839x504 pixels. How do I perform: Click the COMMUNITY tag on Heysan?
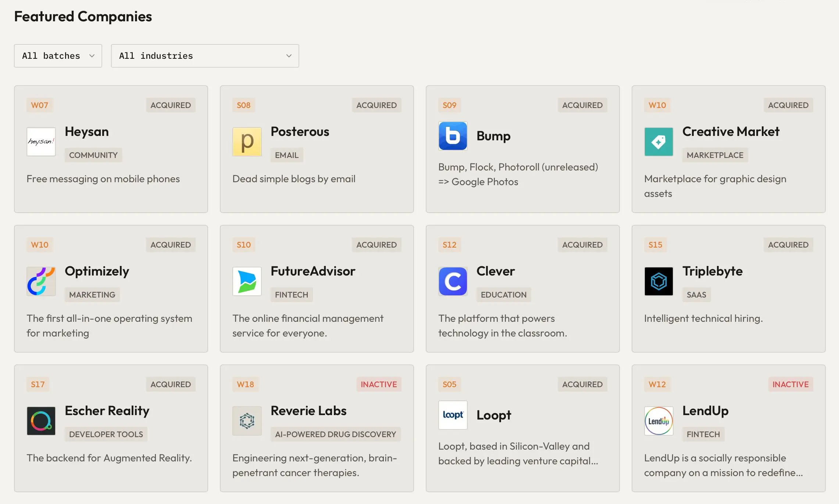click(x=93, y=155)
